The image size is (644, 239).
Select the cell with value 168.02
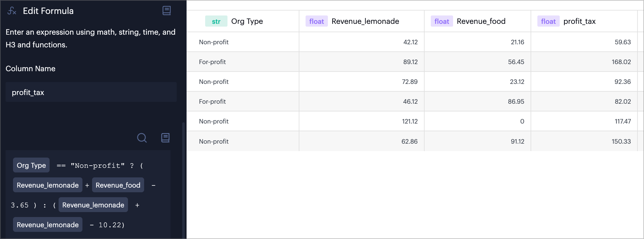[x=584, y=62]
